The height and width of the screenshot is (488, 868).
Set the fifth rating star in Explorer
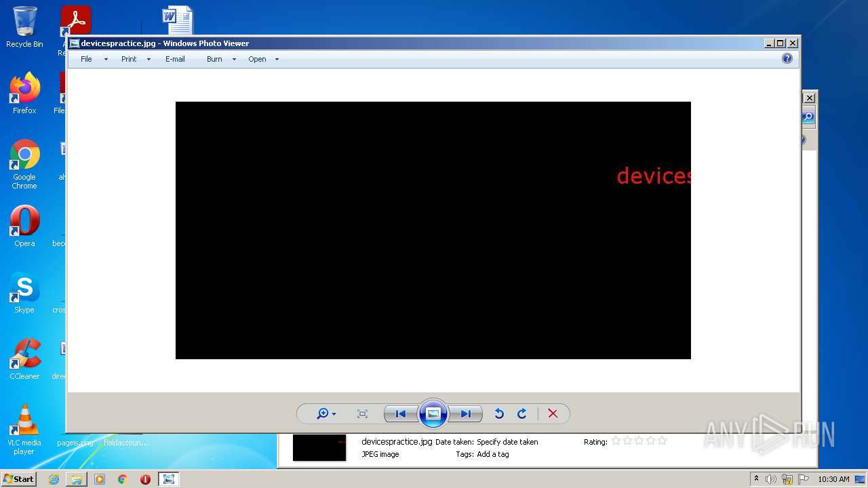(x=662, y=441)
